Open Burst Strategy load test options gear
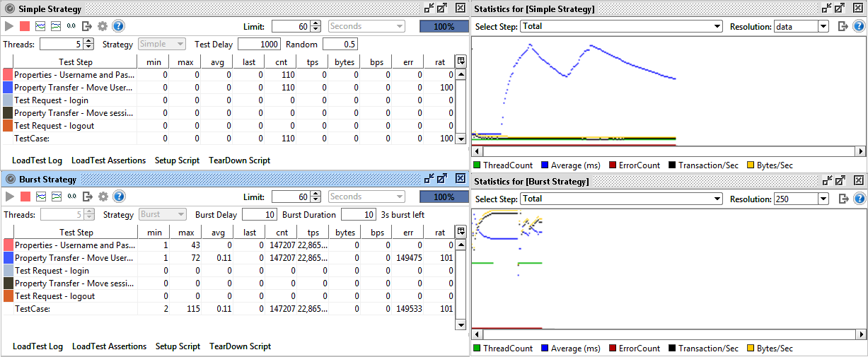 103,197
